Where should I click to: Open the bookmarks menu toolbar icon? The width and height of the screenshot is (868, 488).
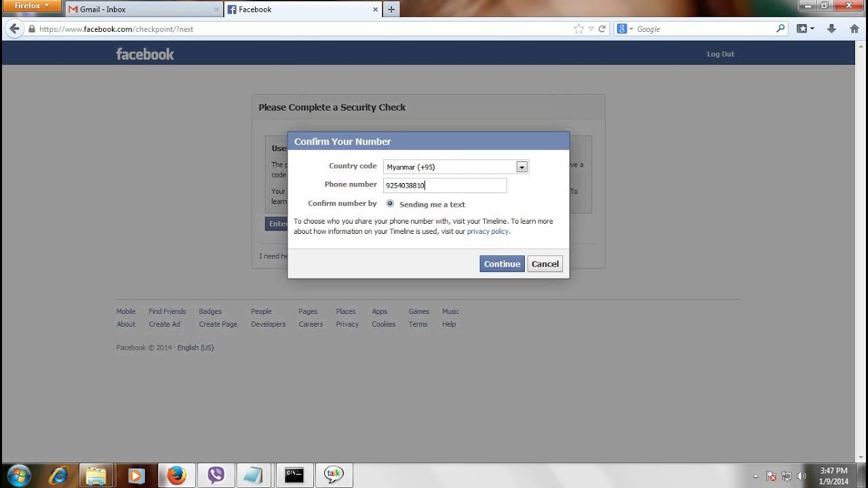[805, 29]
